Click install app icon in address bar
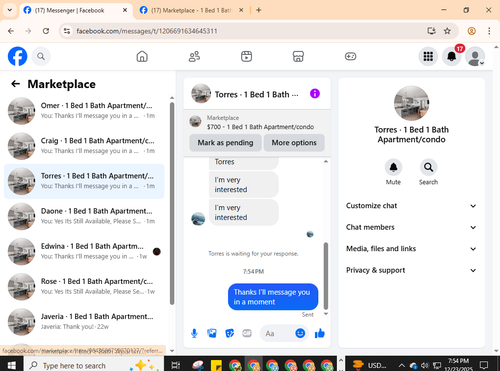The image size is (500, 371). (x=432, y=31)
